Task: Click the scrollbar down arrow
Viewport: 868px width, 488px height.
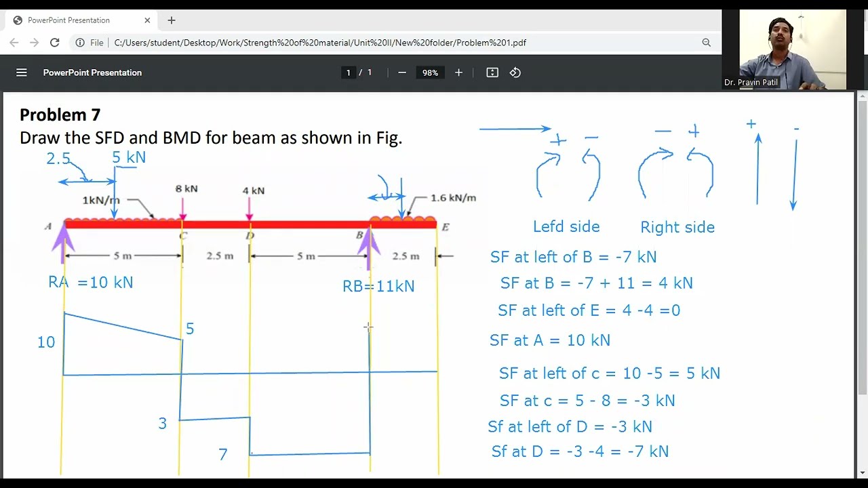Action: pyautogui.click(x=863, y=472)
